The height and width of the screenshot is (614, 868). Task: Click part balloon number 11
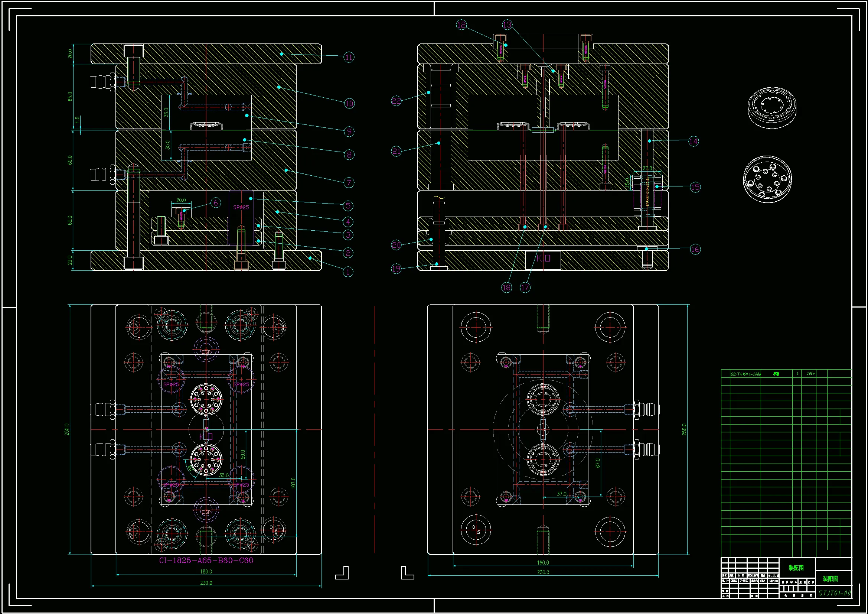tap(349, 57)
